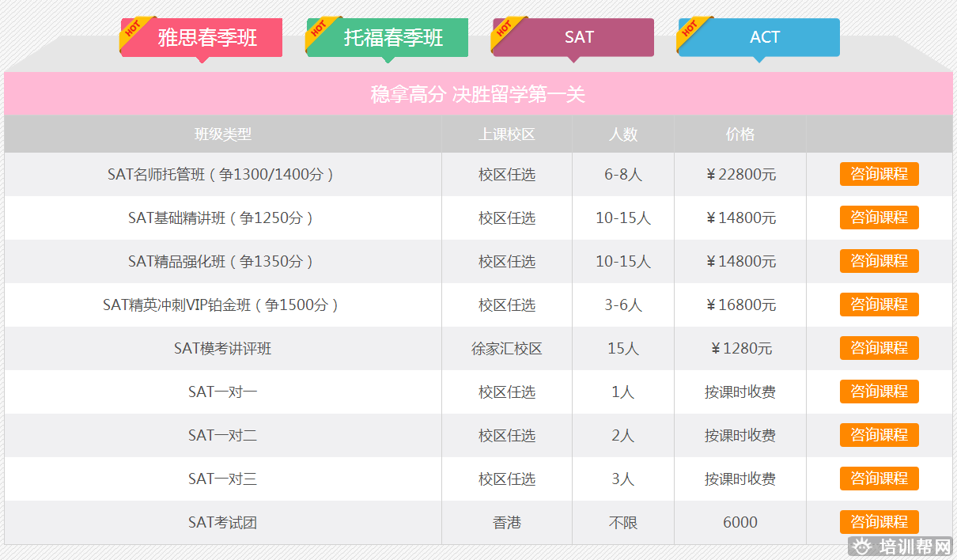The image size is (957, 560).
Task: Select the SAT考试团 course name
Action: tap(223, 523)
